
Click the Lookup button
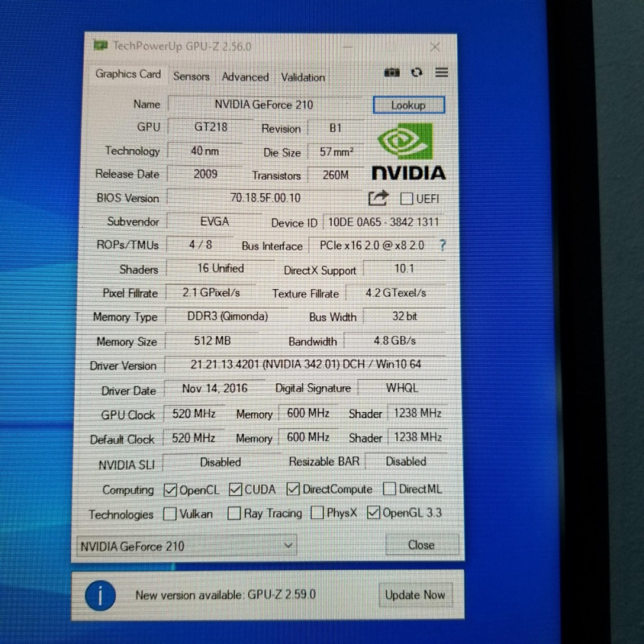[x=408, y=105]
